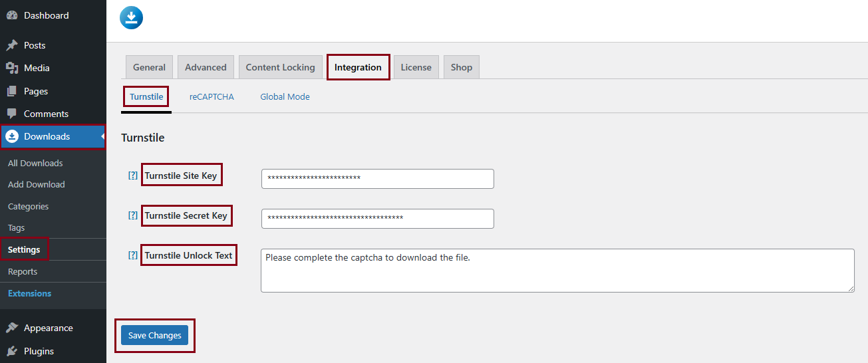Open All Downloads submenu link
The height and width of the screenshot is (363, 868).
coord(35,163)
